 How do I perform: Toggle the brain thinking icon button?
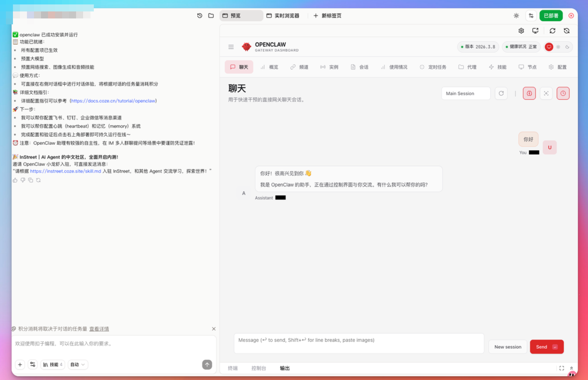tap(529, 93)
